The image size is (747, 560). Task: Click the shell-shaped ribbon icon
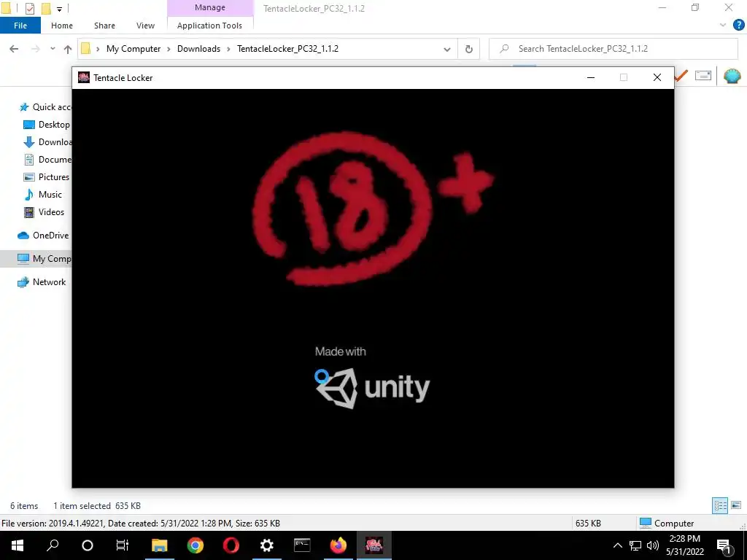tap(732, 76)
